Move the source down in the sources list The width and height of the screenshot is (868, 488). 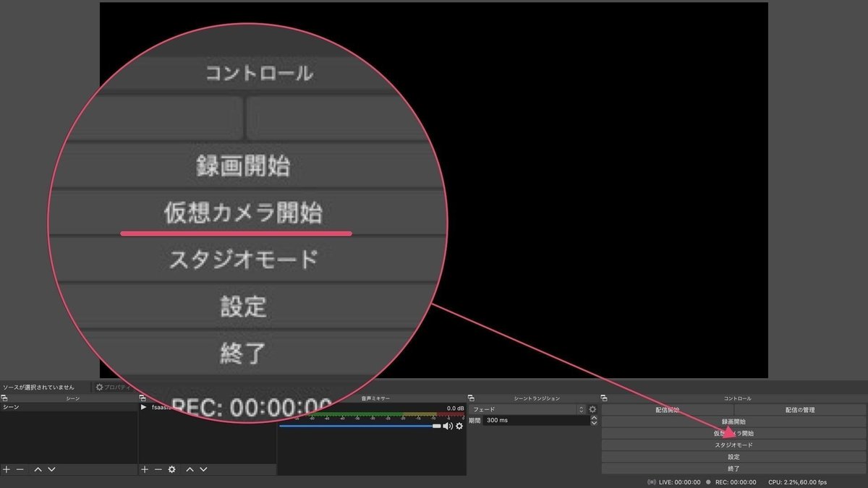(x=203, y=469)
